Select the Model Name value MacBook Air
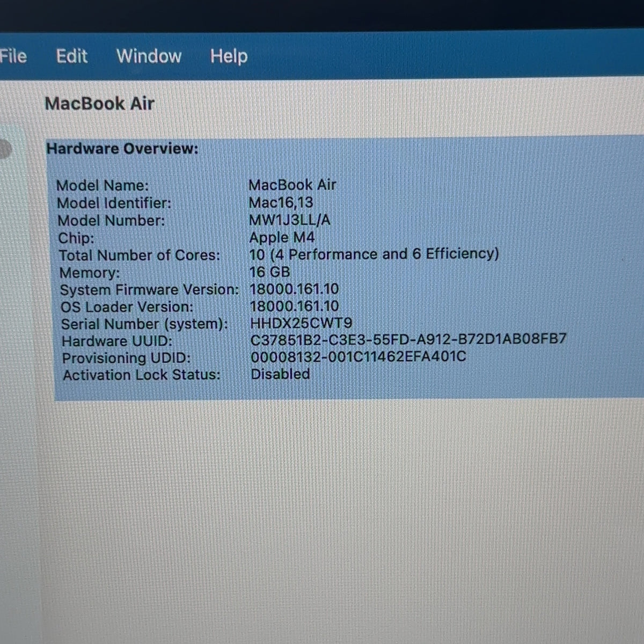644x644 pixels. coord(292,185)
